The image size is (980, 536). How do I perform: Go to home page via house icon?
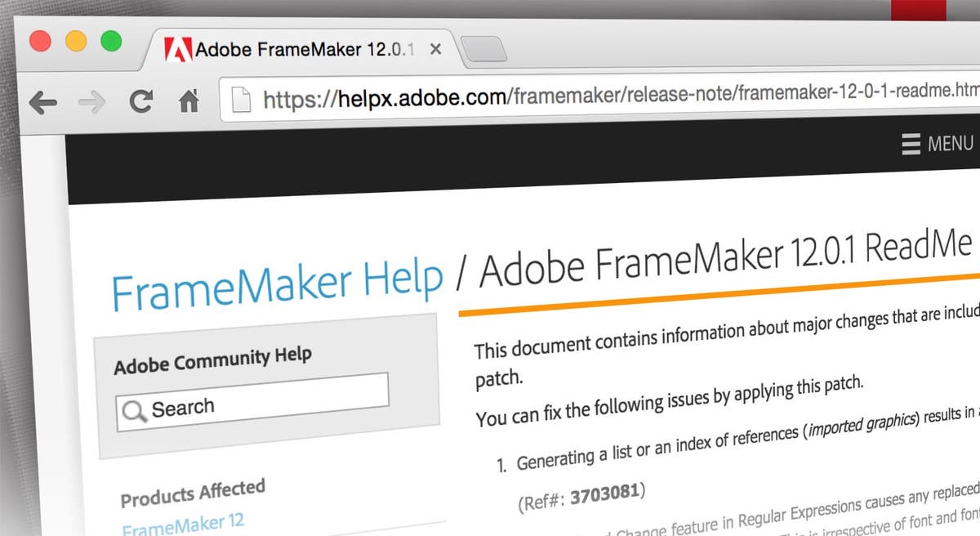(x=189, y=101)
